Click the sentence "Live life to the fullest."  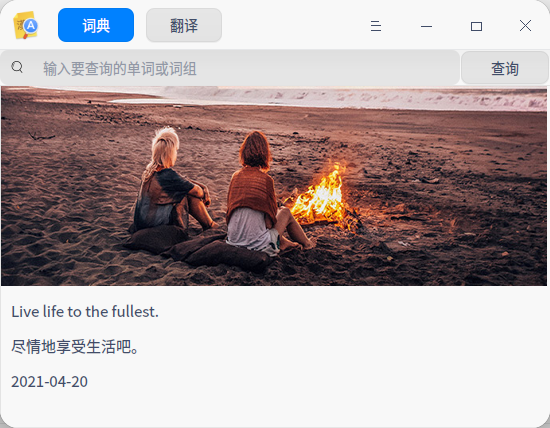tap(85, 312)
